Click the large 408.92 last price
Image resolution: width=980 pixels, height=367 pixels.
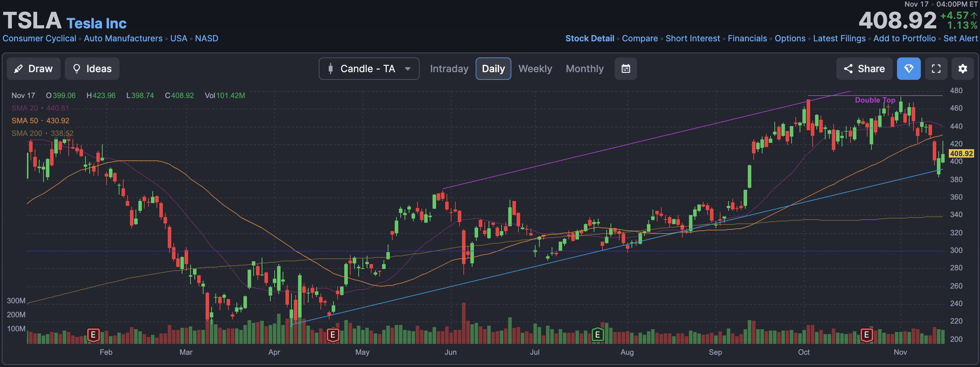897,20
